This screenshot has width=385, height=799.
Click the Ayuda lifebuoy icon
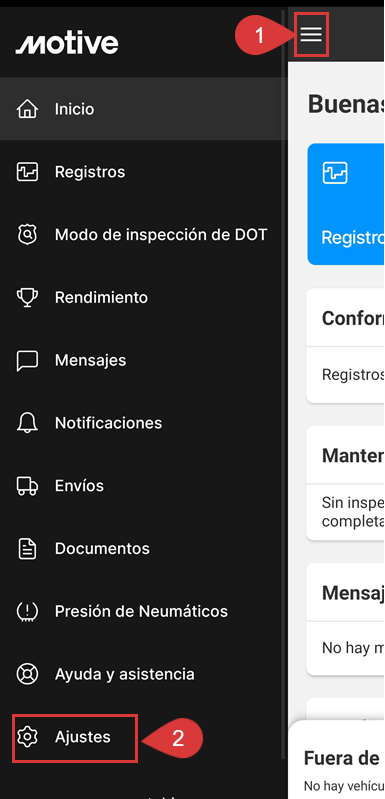(28, 674)
